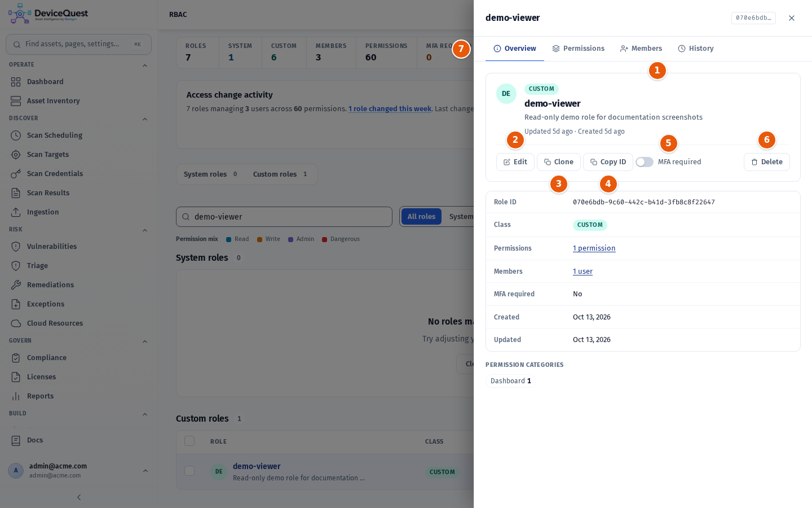Screen dimensions: 812x508
Task: Toggle the MFA required switch
Action: tap(645, 162)
